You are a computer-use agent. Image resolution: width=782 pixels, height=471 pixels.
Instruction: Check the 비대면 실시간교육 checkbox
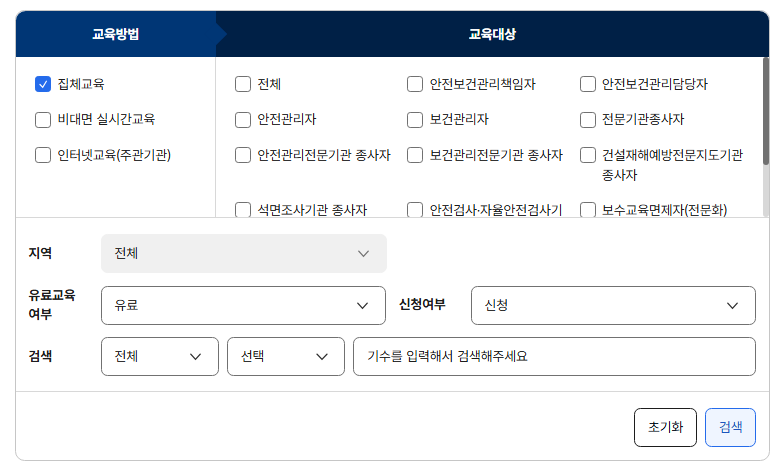click(43, 120)
